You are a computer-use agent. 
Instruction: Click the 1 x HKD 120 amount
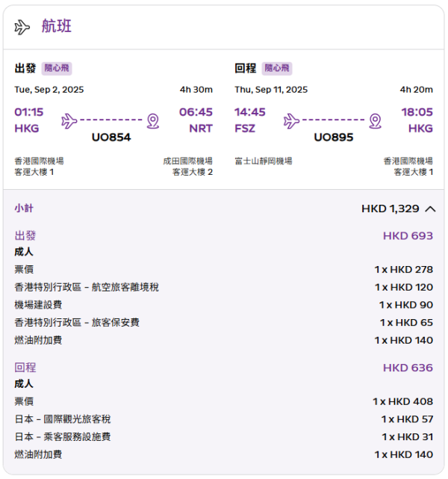coord(404,288)
